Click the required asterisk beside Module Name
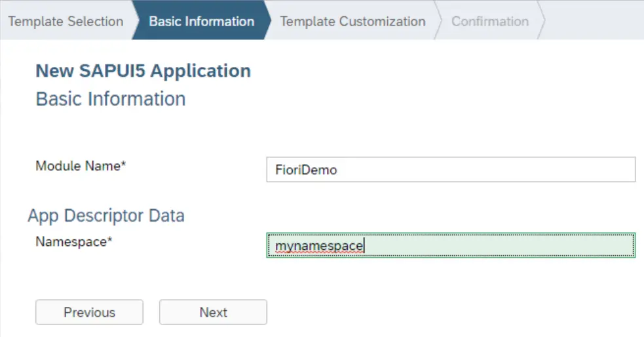The height and width of the screenshot is (337, 644). pos(123,165)
